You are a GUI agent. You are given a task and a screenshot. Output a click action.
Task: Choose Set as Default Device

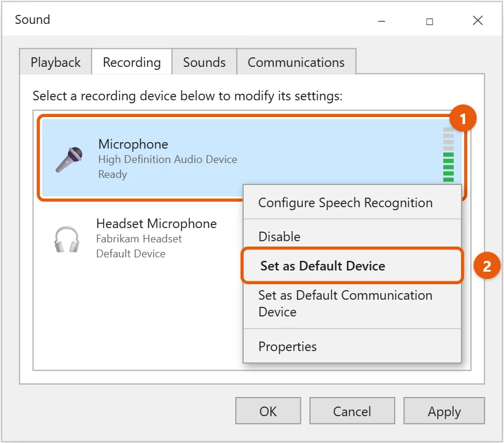click(x=352, y=266)
